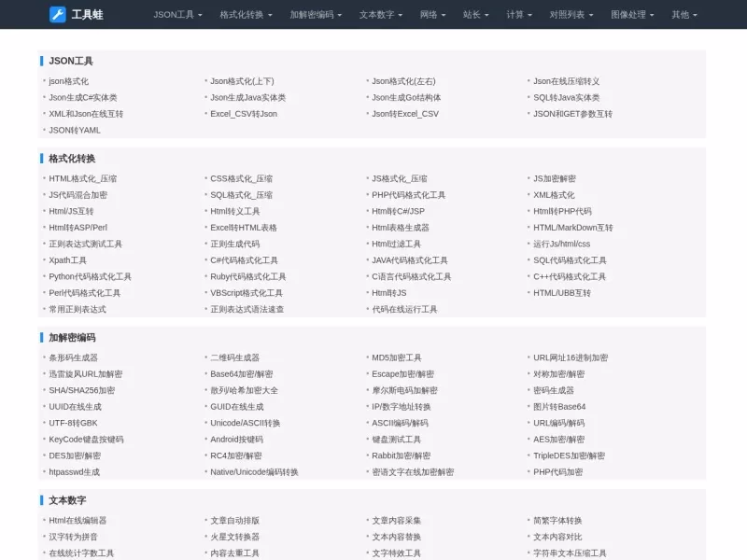
Task: Open 运行Js/html/css link
Action: click(x=562, y=244)
